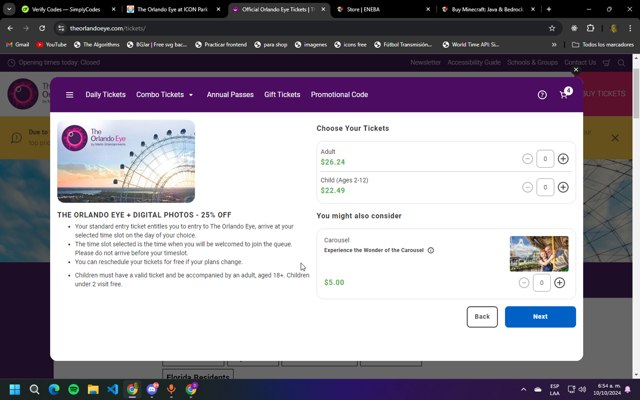Open the Windows Start menu
The height and width of the screenshot is (400, 640).
point(15,389)
